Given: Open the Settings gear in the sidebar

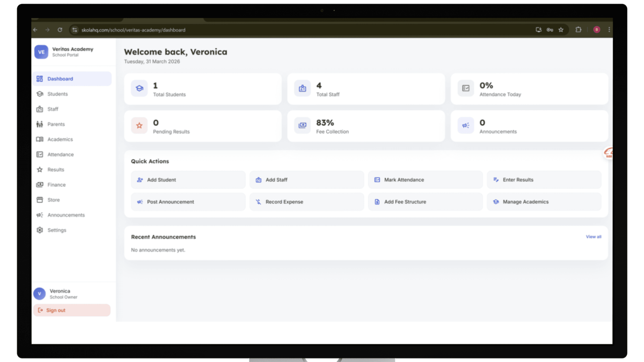Looking at the screenshot, I should tap(40, 230).
